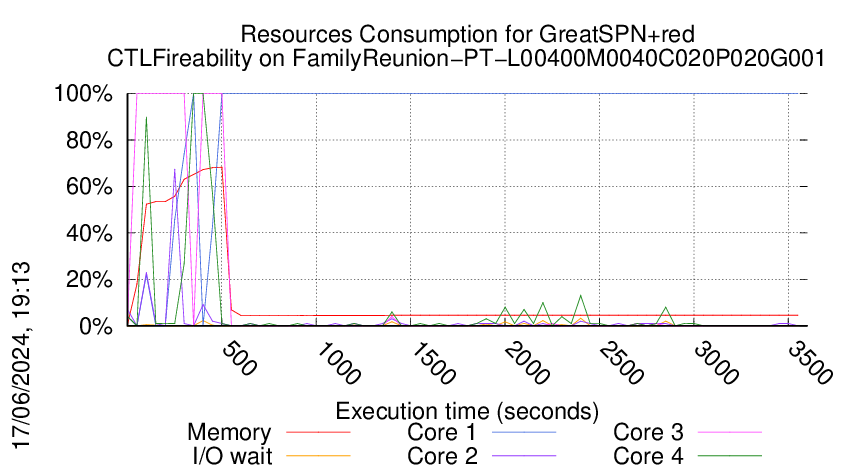Viewport: 850px width, 475px height.
Task: Click the magenta Core 3 legend line
Action: tap(730, 433)
